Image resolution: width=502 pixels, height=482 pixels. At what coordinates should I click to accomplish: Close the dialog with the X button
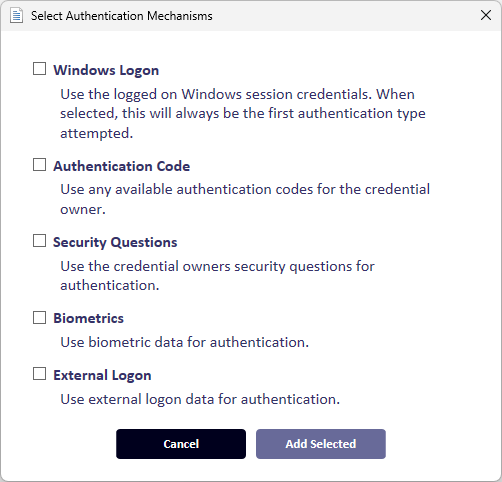click(486, 15)
